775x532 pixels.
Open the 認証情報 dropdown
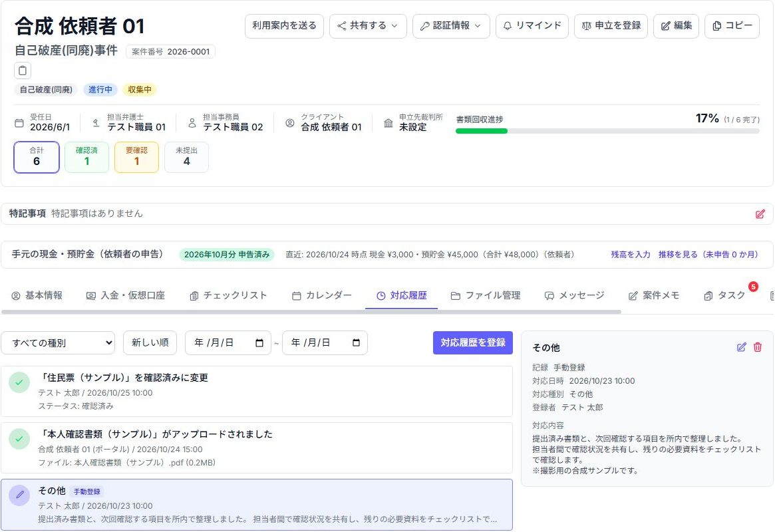point(451,26)
